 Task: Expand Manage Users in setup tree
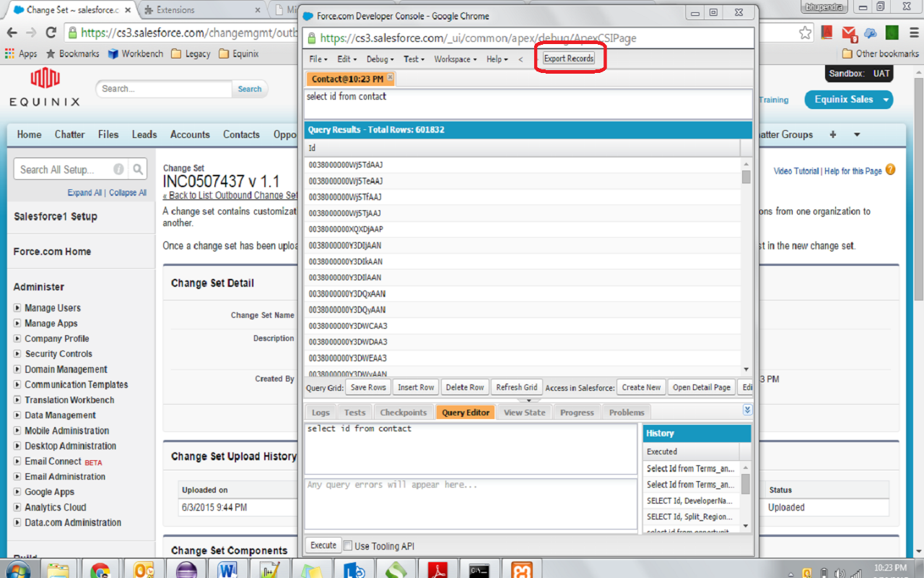coord(17,308)
